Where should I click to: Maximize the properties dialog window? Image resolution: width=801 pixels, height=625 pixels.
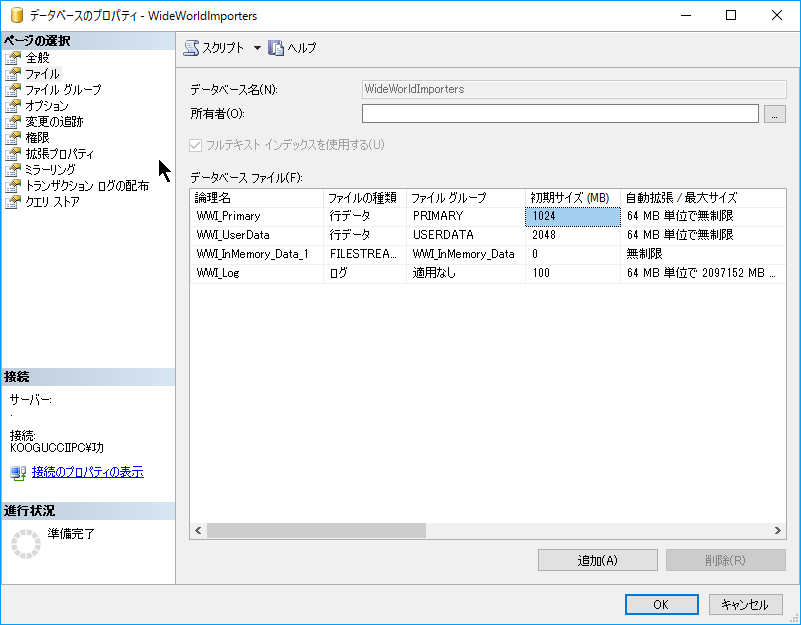tap(731, 15)
